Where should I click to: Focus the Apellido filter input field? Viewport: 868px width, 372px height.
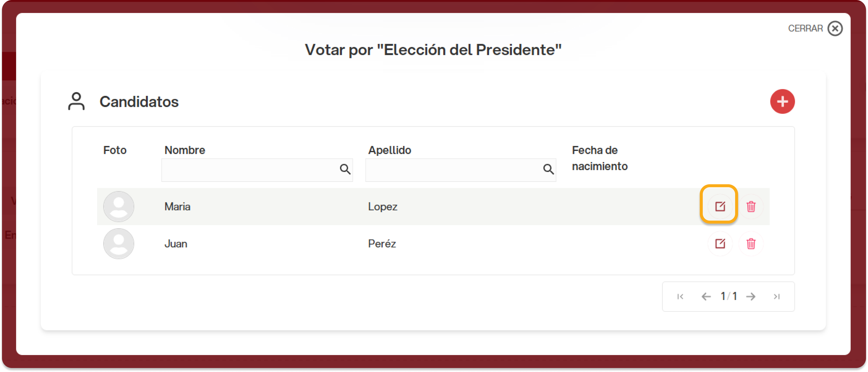tap(453, 170)
